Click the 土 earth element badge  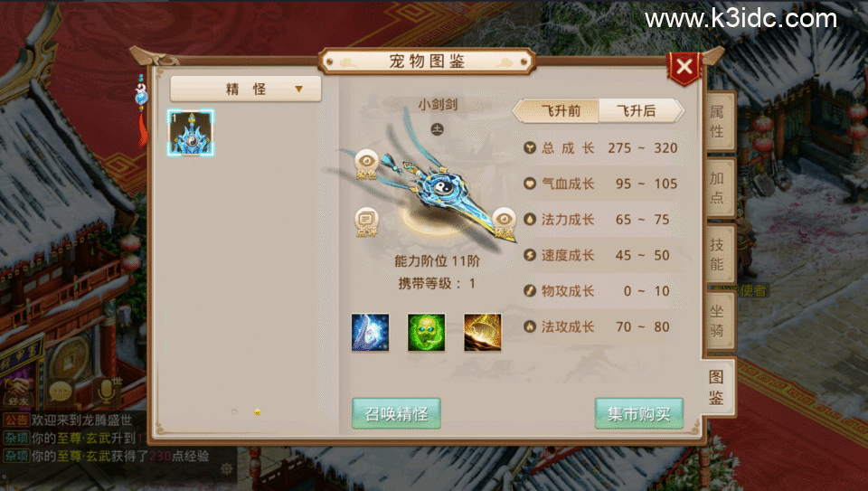click(x=438, y=129)
